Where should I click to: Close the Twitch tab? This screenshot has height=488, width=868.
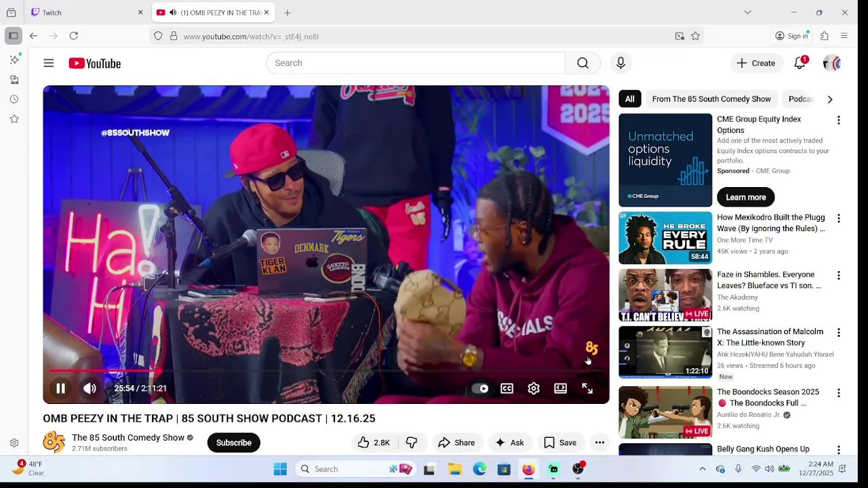pos(140,12)
